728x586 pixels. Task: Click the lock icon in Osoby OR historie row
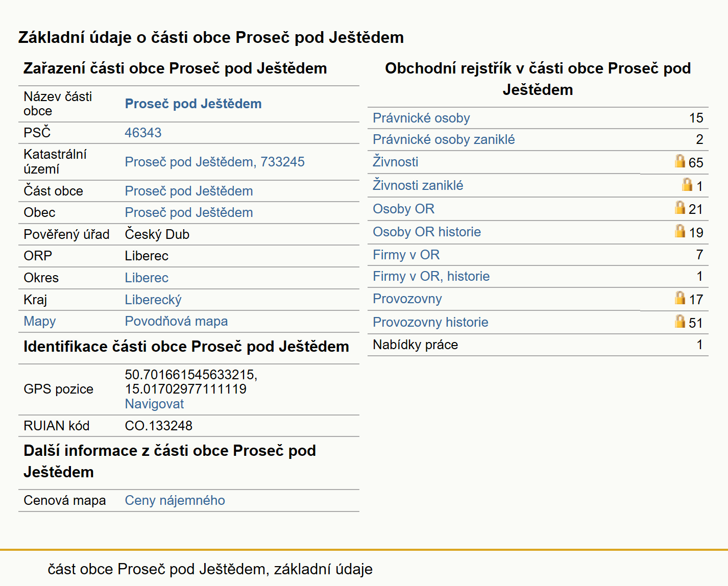click(680, 231)
